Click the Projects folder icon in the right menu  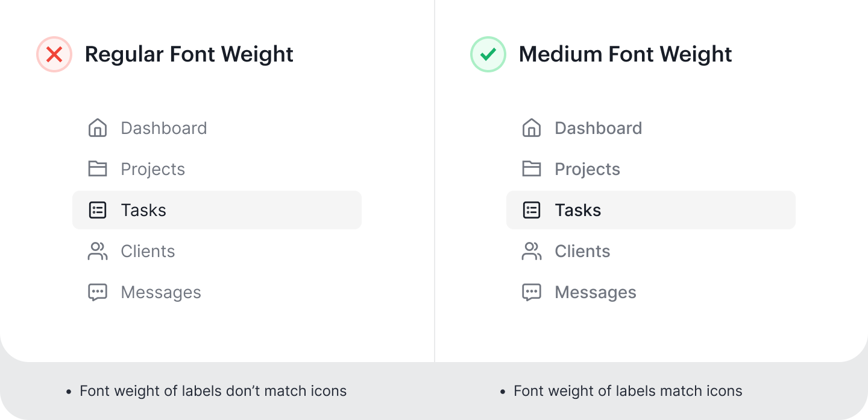tap(531, 169)
